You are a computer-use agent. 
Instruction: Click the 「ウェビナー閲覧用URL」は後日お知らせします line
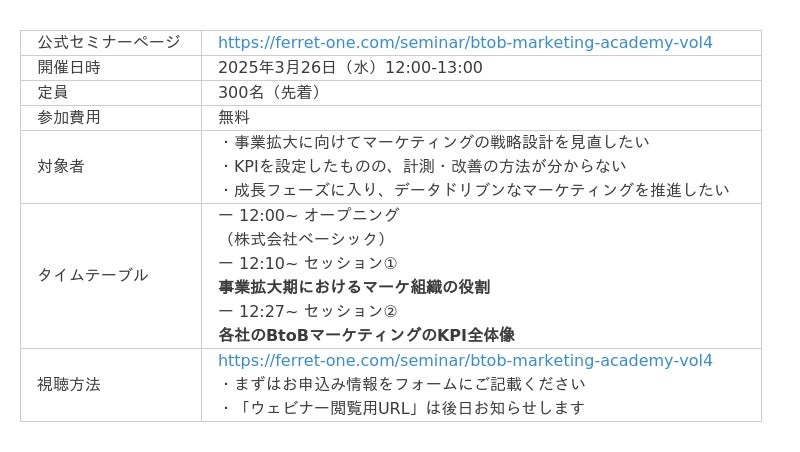pyautogui.click(x=402, y=408)
